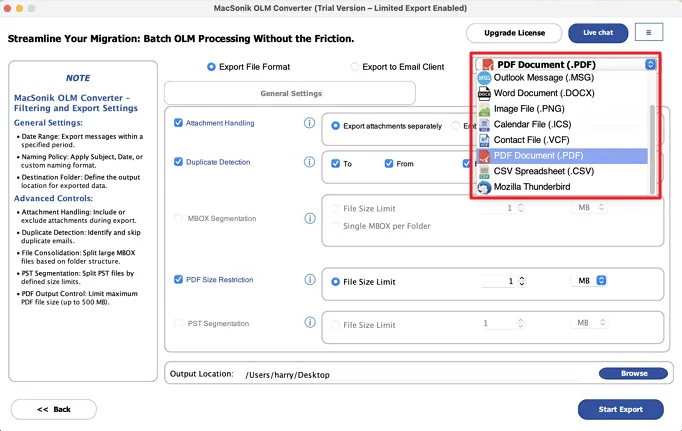
Task: Toggle the From duplicate filter checkbox
Action: click(x=389, y=164)
